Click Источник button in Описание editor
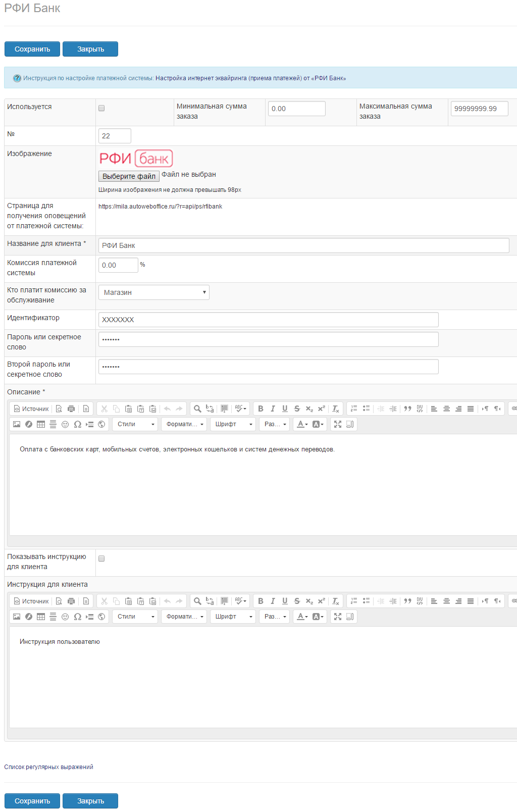The image size is (517, 812). point(31,409)
